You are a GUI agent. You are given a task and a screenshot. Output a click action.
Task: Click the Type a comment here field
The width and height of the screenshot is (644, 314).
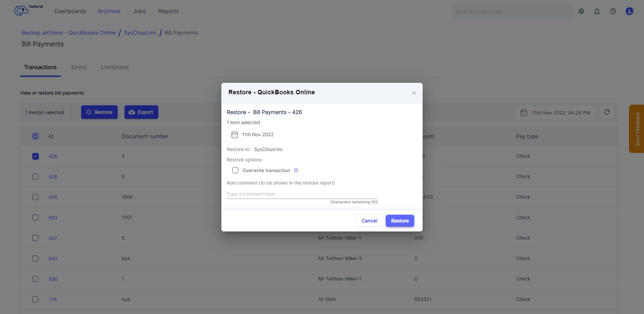[x=302, y=194]
